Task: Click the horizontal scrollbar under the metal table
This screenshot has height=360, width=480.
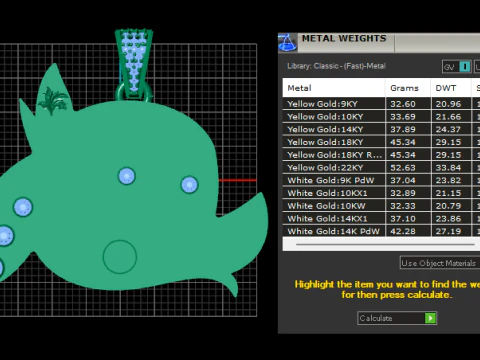Action: pos(385,244)
